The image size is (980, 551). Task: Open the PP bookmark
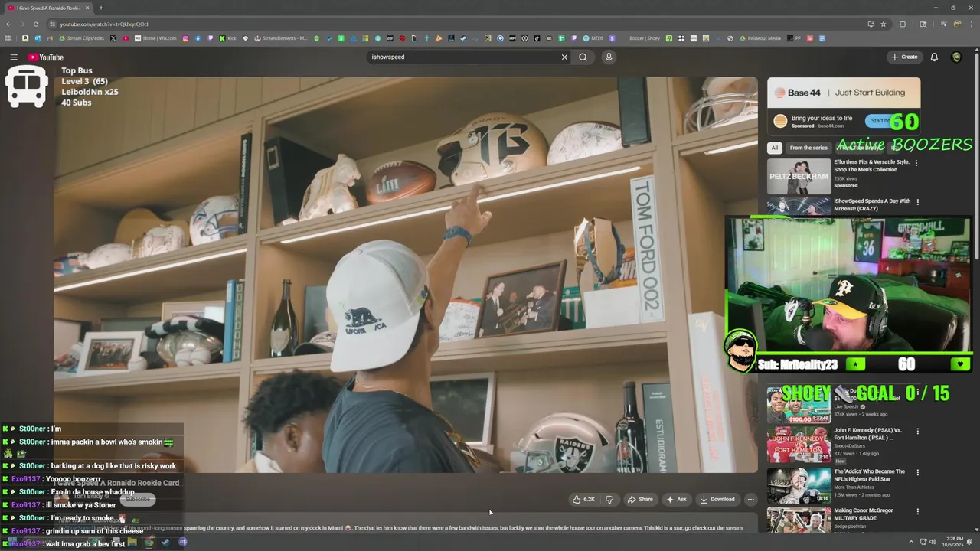pos(795,38)
